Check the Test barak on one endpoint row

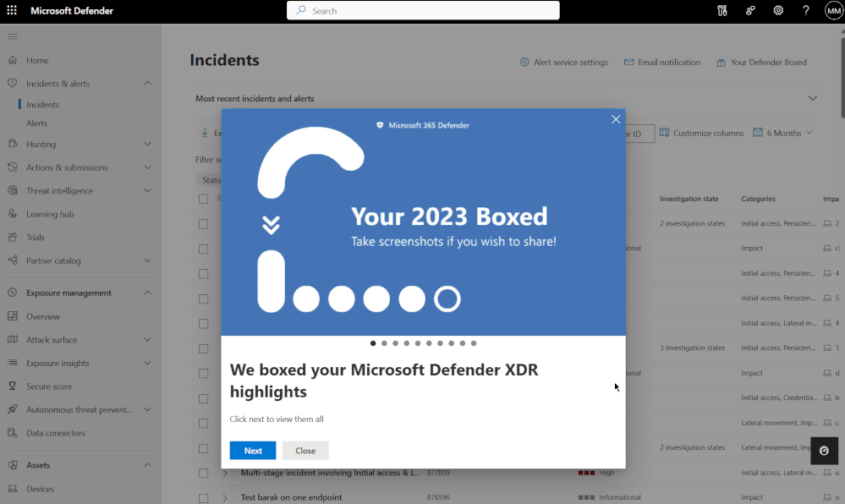point(203,498)
